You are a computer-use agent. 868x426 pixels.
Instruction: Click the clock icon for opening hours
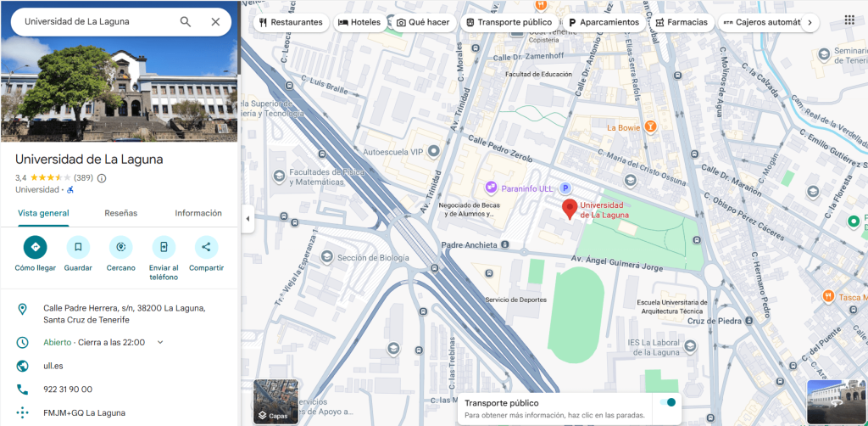click(22, 342)
